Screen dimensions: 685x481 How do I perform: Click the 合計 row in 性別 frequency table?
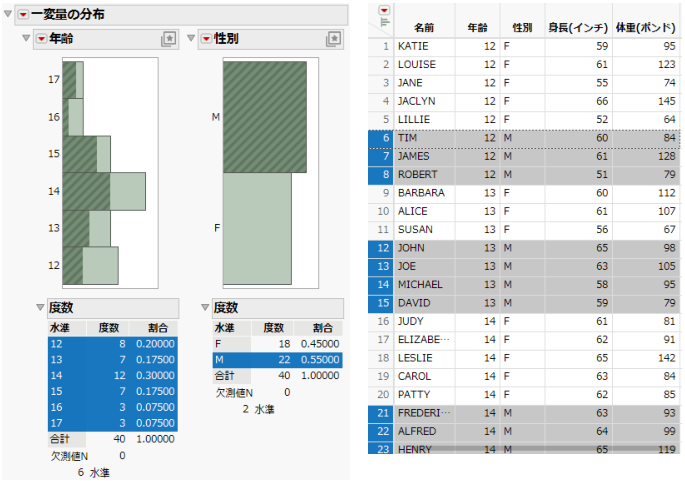[x=277, y=376]
